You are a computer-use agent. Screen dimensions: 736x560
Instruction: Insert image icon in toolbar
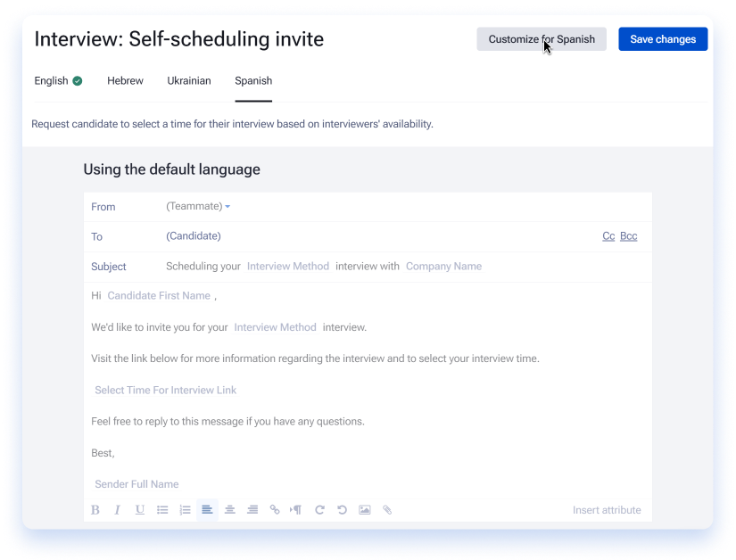click(x=365, y=510)
